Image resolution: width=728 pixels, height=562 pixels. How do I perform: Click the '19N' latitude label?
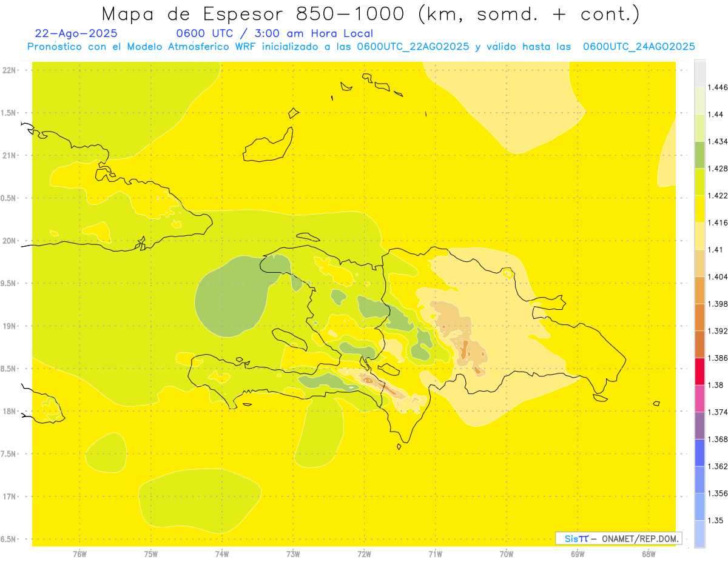coord(8,326)
